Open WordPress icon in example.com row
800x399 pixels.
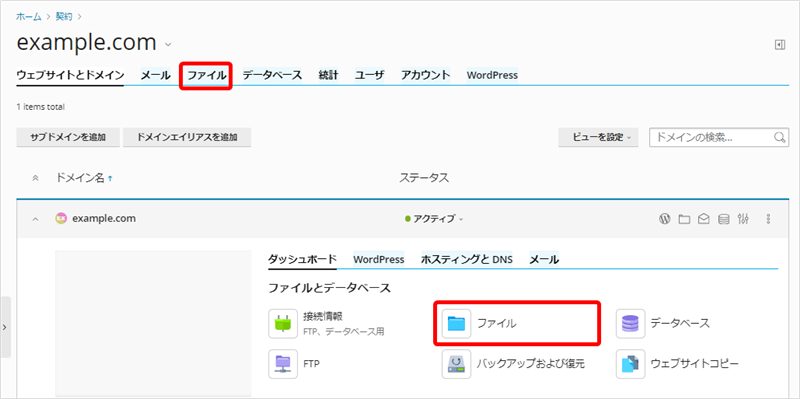664,219
